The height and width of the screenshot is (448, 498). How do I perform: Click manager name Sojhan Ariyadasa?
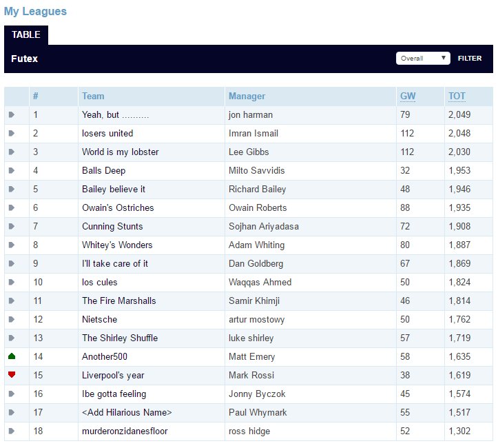point(264,227)
